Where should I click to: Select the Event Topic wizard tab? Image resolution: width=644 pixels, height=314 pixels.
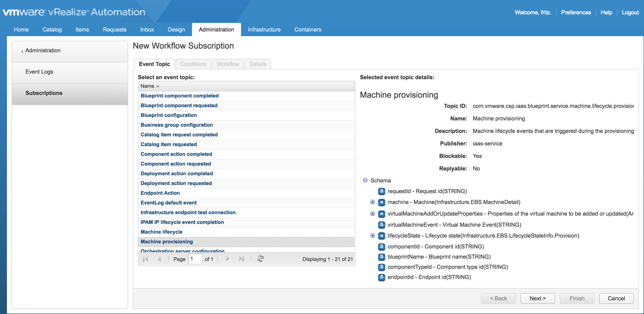coord(155,64)
